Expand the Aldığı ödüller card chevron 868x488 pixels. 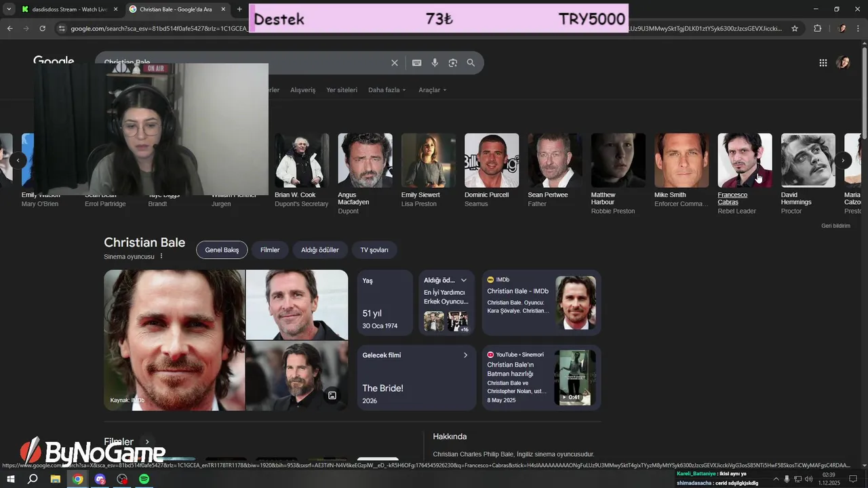click(x=464, y=281)
